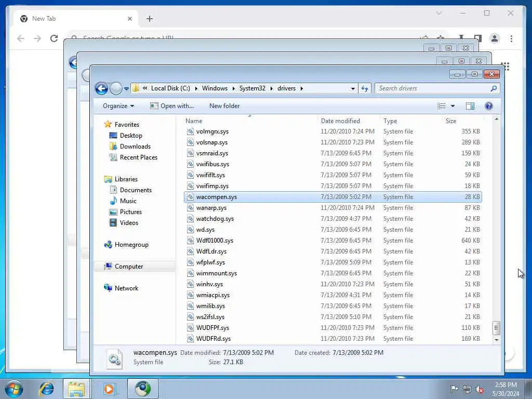Screen dimensions: 532x399
Task: Sort by Type column header
Action: tap(390, 121)
